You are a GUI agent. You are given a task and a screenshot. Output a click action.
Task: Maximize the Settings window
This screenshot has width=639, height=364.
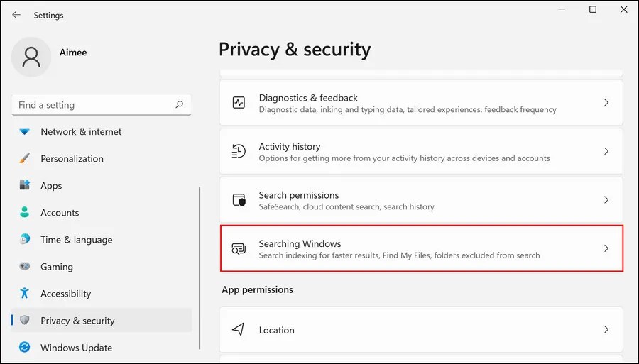click(x=593, y=9)
